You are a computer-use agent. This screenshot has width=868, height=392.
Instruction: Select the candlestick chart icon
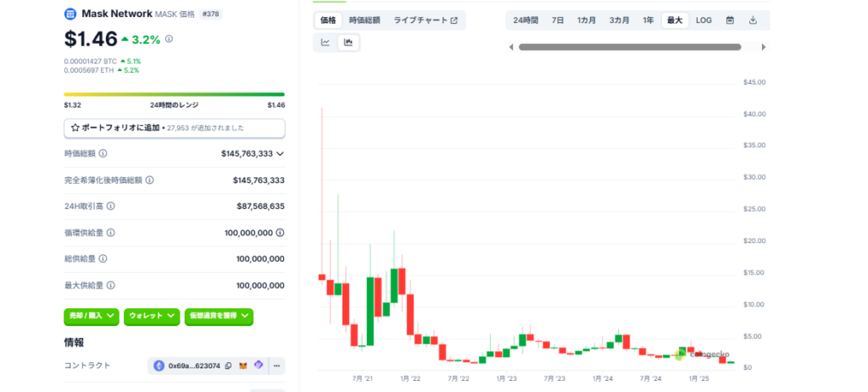(348, 42)
